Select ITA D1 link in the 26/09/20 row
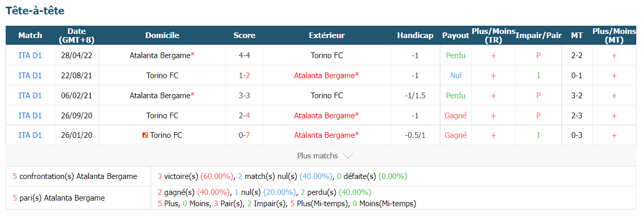This screenshot has width=644, height=216. coord(30,116)
